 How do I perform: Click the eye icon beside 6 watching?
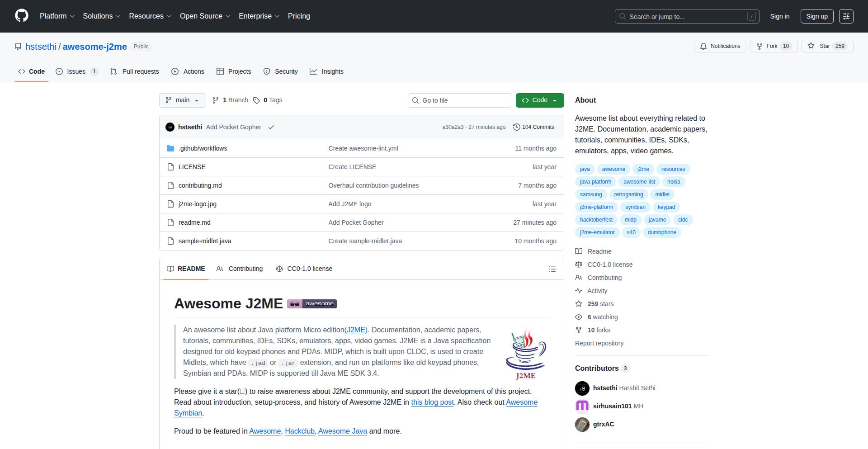pos(579,317)
